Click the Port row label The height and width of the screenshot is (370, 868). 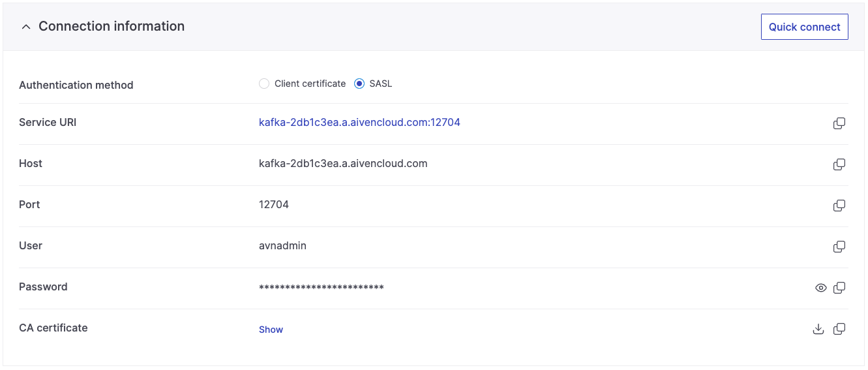[29, 204]
